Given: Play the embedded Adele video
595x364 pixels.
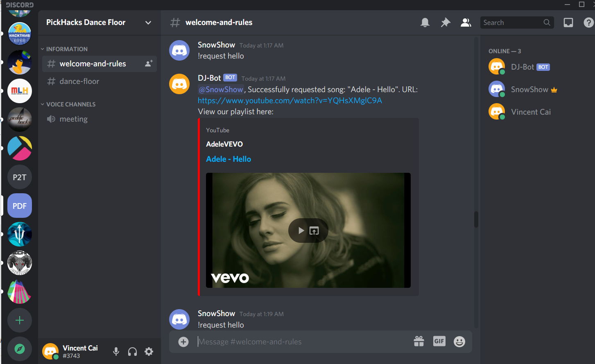Looking at the screenshot, I should point(301,231).
